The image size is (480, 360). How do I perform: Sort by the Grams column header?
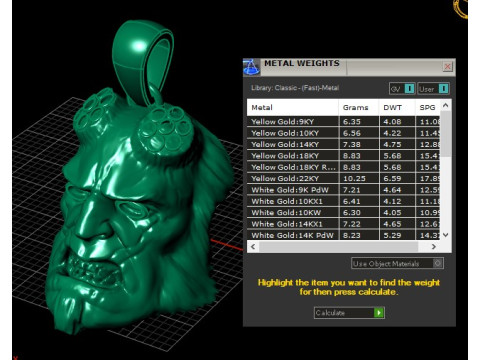coord(359,107)
